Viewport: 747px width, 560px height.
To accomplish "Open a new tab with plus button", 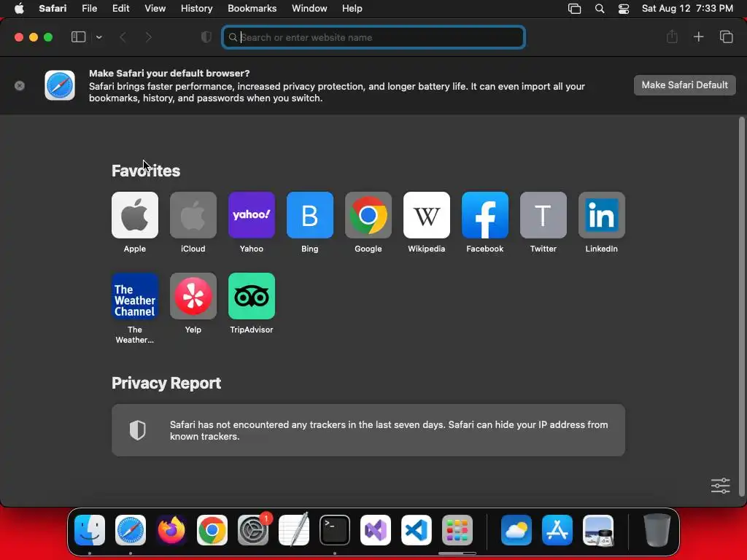I will pos(698,36).
